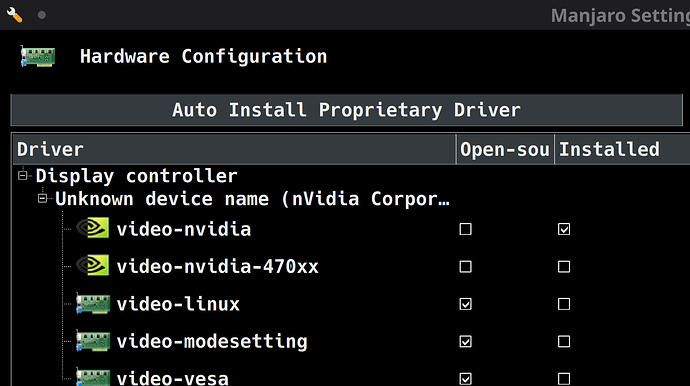Collapse the Display controller tree node

tap(22, 176)
